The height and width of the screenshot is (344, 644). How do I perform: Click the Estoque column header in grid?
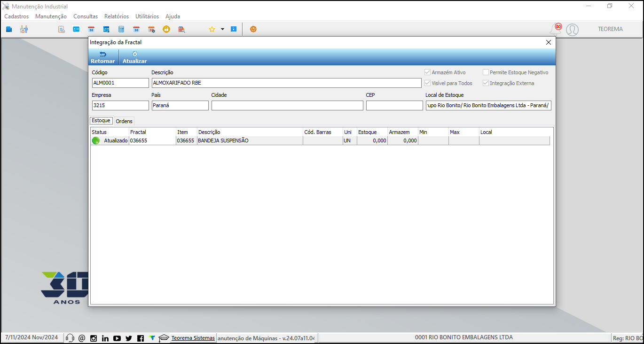click(372, 132)
